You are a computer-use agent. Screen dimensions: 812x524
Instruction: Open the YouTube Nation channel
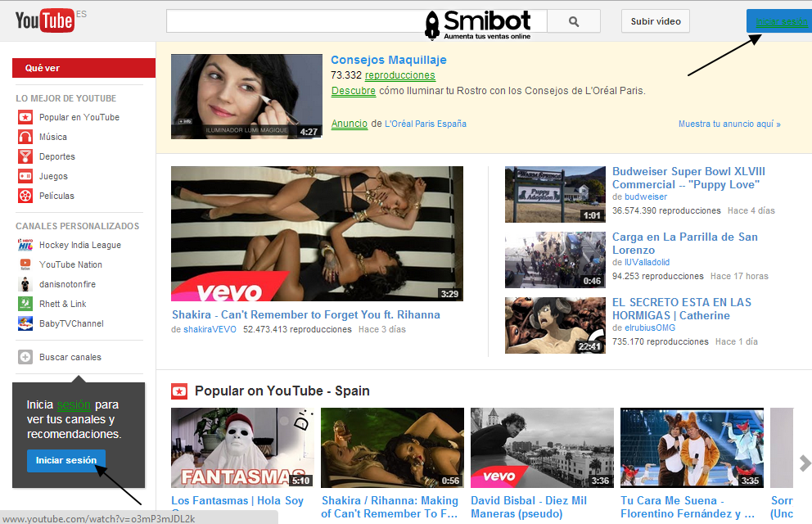pyautogui.click(x=70, y=264)
